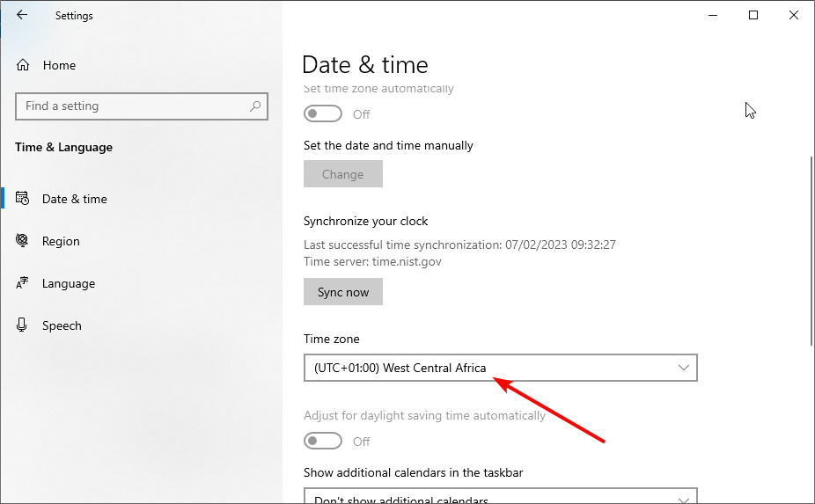The width and height of the screenshot is (815, 504).
Task: Toggle daylight saving time switch
Action: (x=323, y=442)
